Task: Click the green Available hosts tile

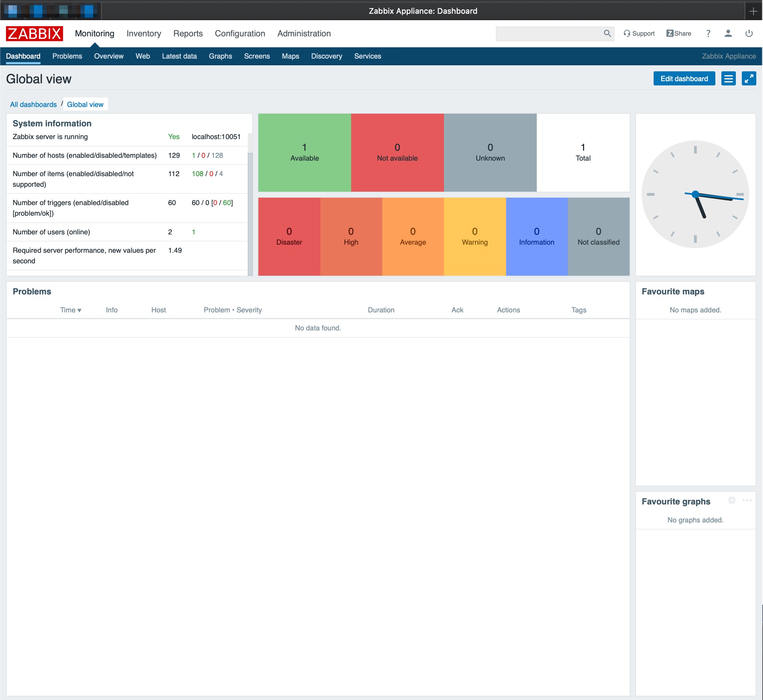Action: pyautogui.click(x=305, y=152)
